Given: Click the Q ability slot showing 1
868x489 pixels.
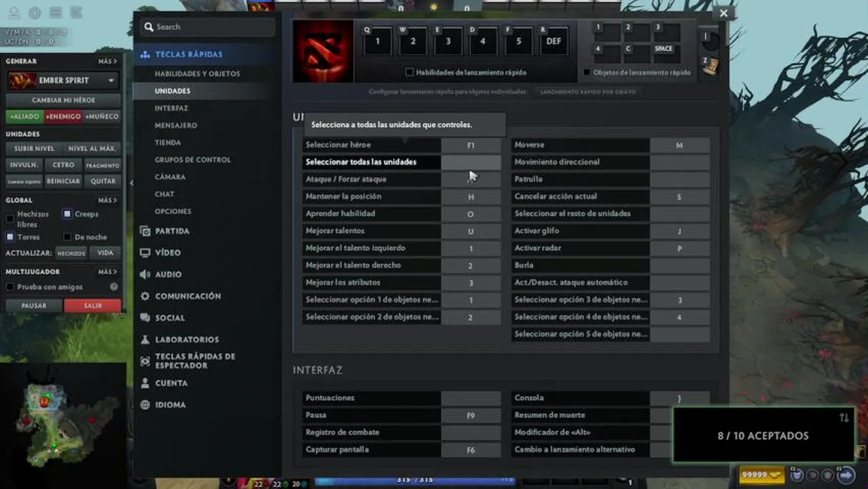Looking at the screenshot, I should click(x=378, y=41).
